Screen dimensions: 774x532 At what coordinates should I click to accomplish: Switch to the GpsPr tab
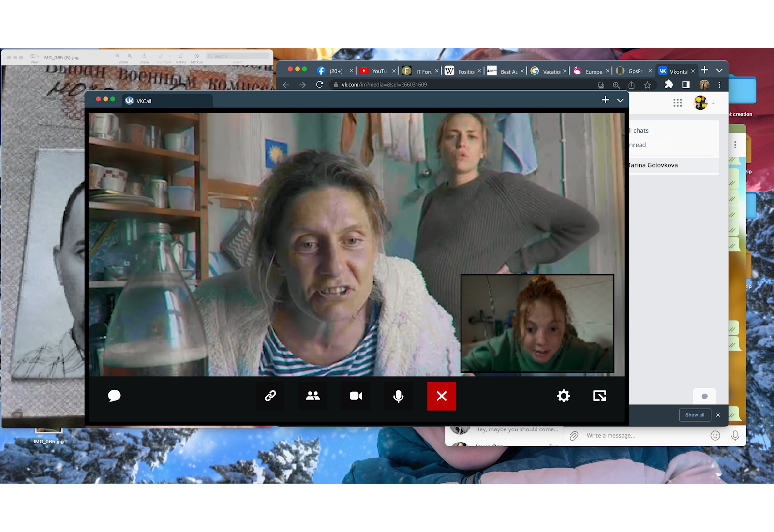coord(633,71)
